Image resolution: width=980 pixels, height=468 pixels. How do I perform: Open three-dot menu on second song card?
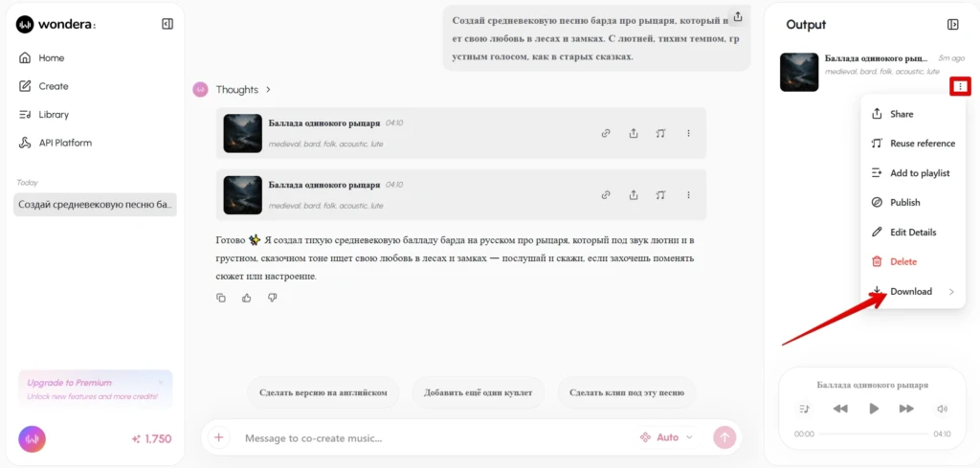[x=688, y=195]
